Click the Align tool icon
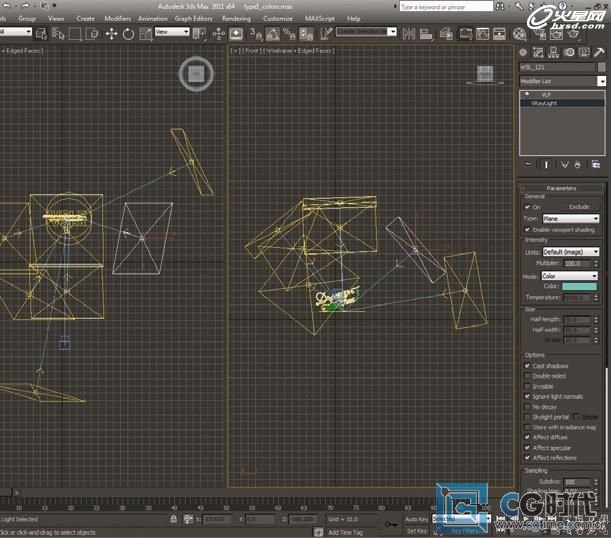This screenshot has height=538, width=611. tap(426, 34)
